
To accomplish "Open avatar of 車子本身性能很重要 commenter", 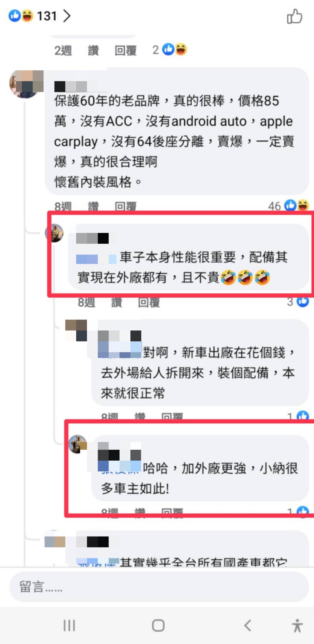I will 55,233.
